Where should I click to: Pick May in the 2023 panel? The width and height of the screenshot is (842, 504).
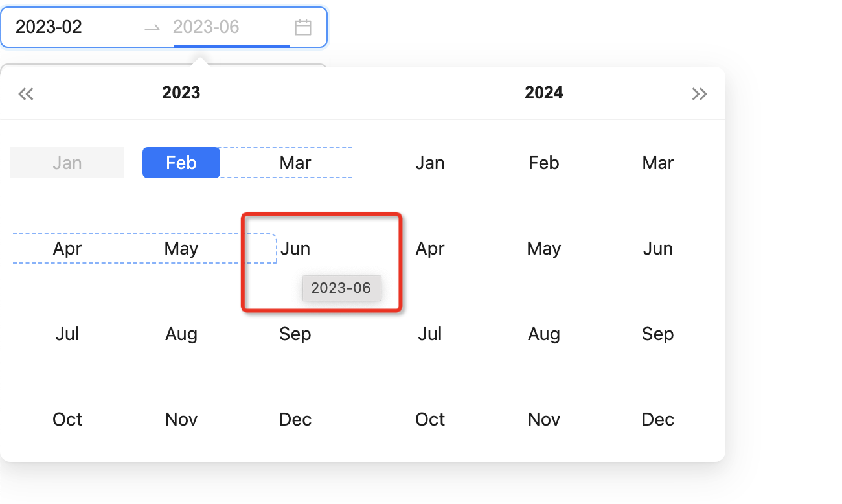[181, 248]
